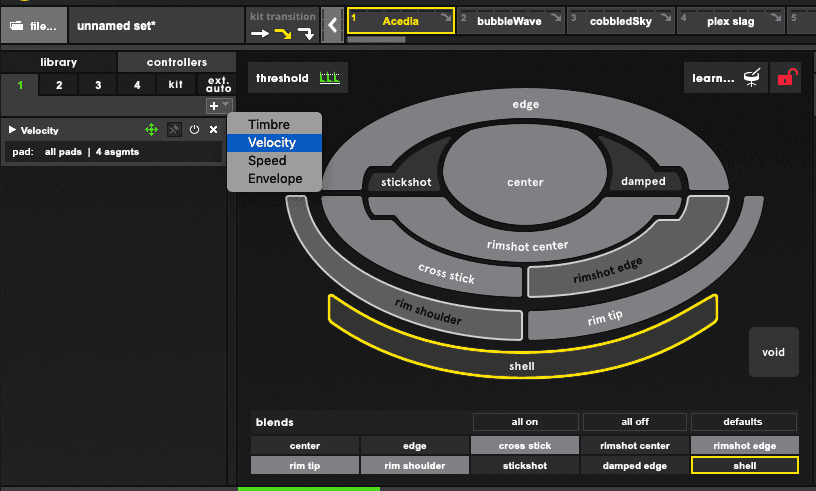Remove the Velocity controller with the X
816x491 pixels.
213,130
